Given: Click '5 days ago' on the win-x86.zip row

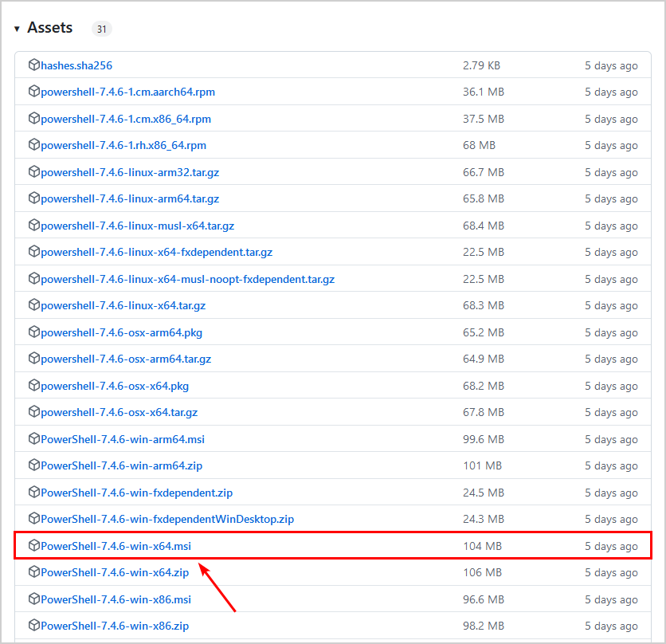Looking at the screenshot, I should click(611, 626).
